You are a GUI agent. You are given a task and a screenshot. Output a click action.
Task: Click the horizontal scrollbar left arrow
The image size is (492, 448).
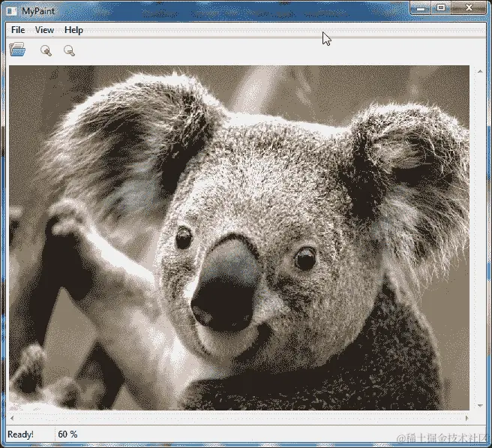(12, 418)
